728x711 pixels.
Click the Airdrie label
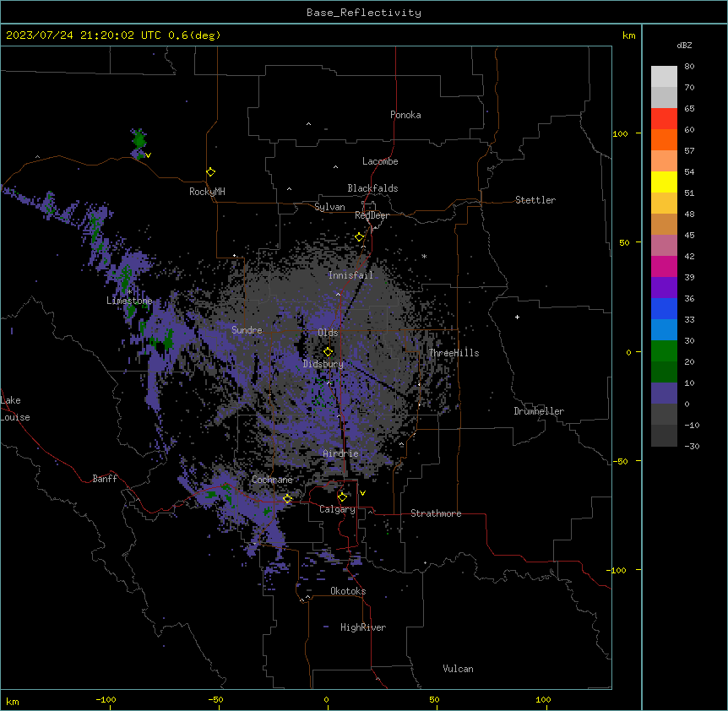(x=341, y=453)
